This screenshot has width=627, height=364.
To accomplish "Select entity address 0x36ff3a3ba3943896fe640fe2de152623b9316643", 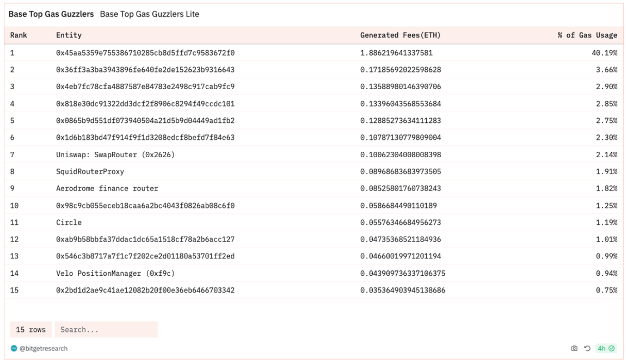I will (x=145, y=70).
